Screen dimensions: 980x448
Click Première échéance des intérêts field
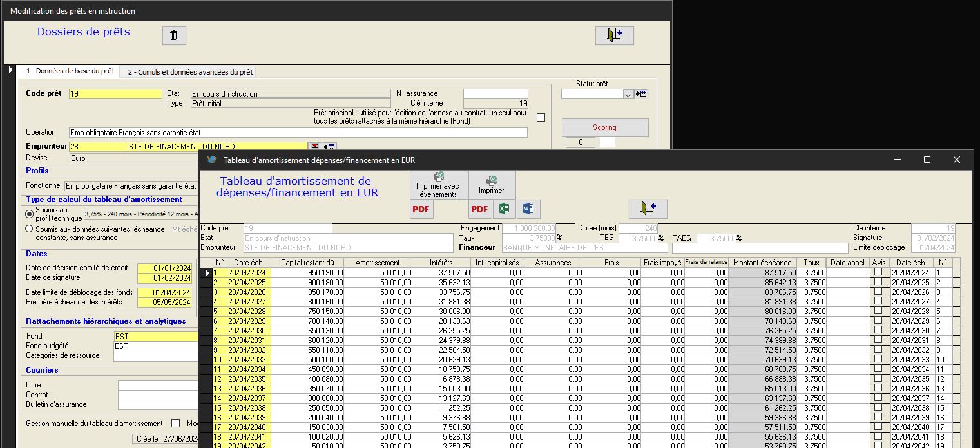click(x=165, y=303)
